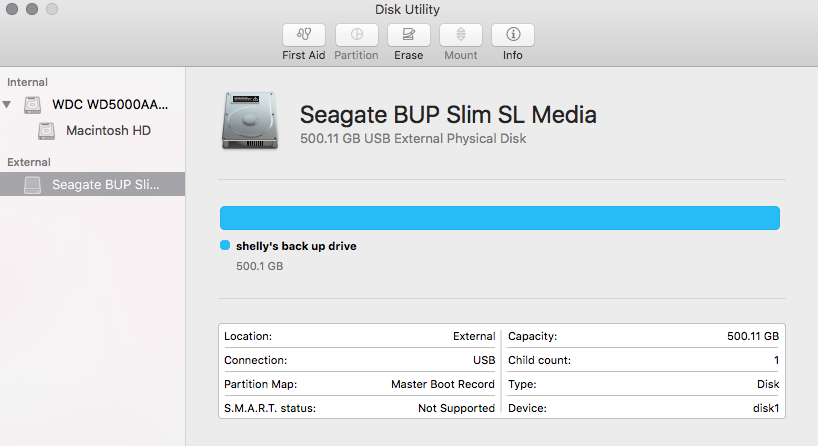Collapse the WDC WD5000AA disk tree

(9, 105)
